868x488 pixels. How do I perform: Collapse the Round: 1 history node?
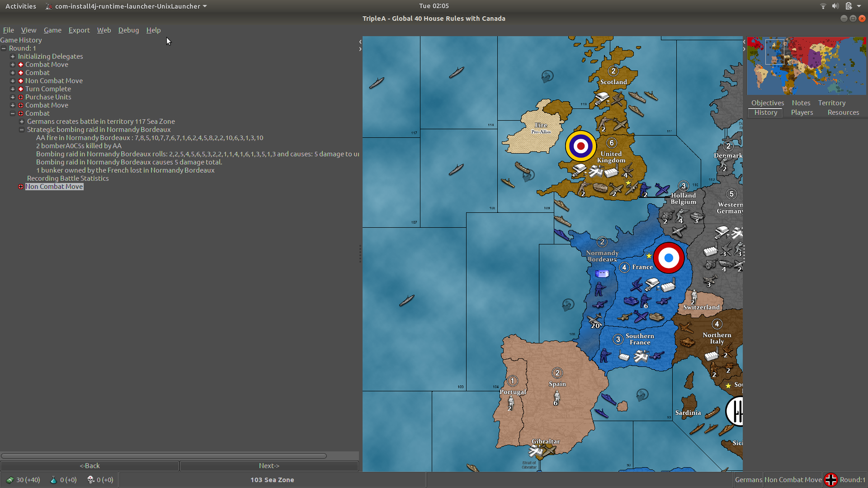coord(4,48)
